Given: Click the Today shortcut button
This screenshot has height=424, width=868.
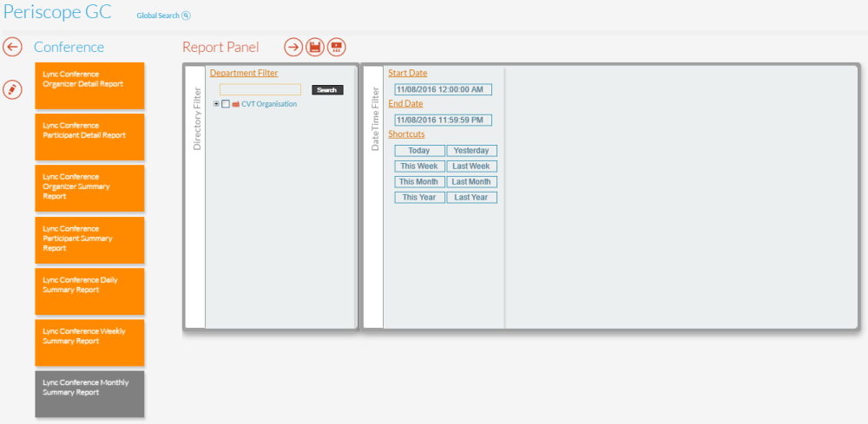Looking at the screenshot, I should coord(419,150).
